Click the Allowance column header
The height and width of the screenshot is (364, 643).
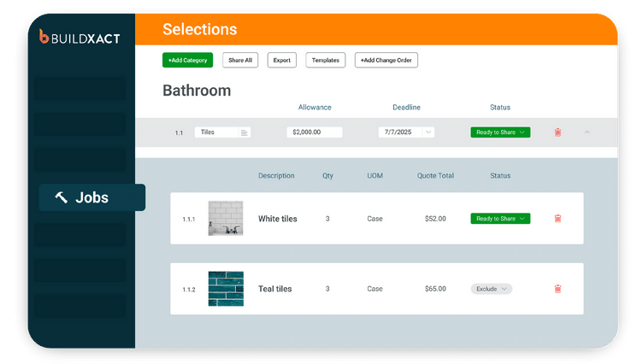pos(315,108)
